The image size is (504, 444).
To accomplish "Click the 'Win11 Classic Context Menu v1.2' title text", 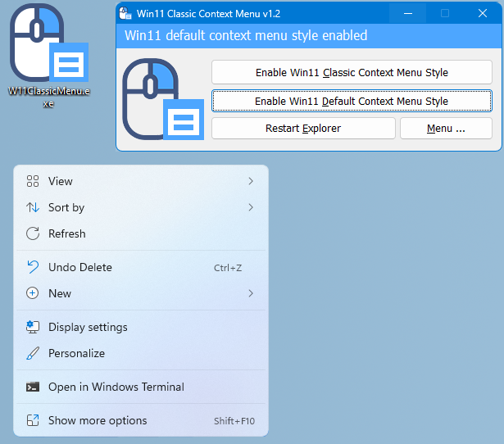I will click(x=208, y=13).
